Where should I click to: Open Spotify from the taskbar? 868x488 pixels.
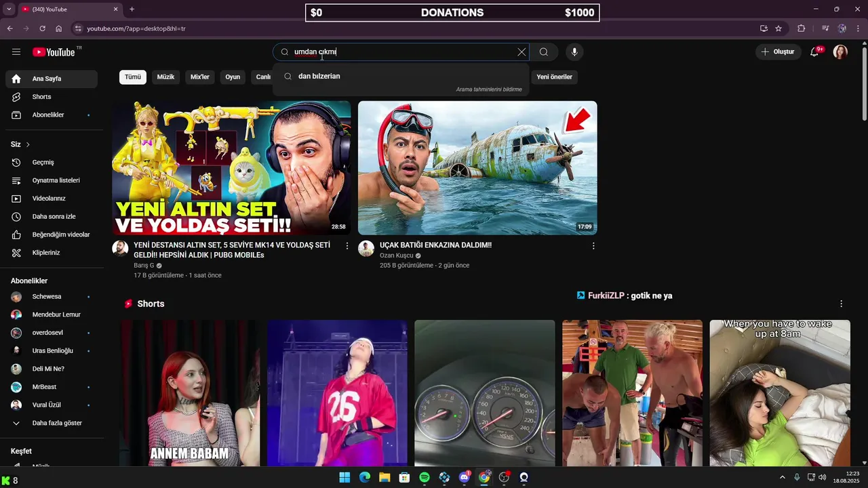coord(425,477)
